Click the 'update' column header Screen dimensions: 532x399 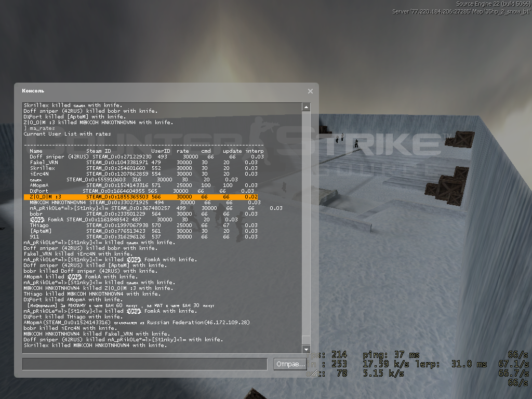pos(232,151)
